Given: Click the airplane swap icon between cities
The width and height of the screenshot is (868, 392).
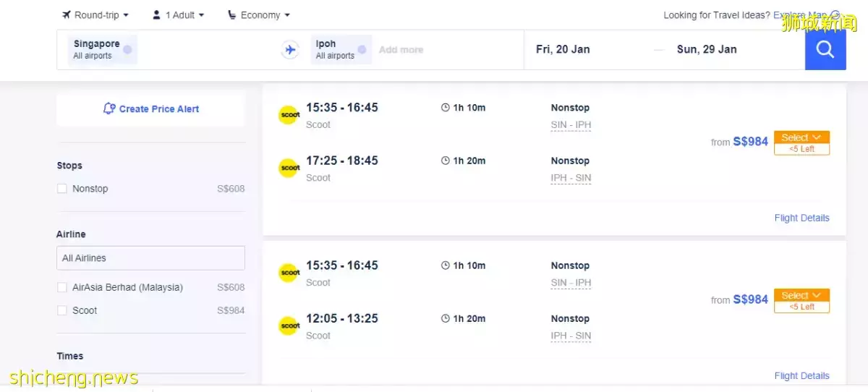Looking at the screenshot, I should pyautogui.click(x=290, y=50).
